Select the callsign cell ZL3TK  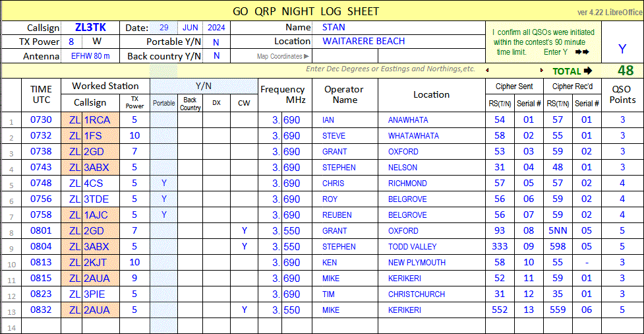click(91, 28)
